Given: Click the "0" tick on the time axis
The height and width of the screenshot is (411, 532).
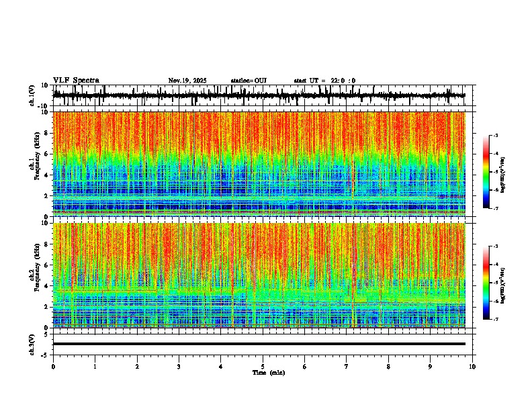Looking at the screenshot, I should pos(53,367).
